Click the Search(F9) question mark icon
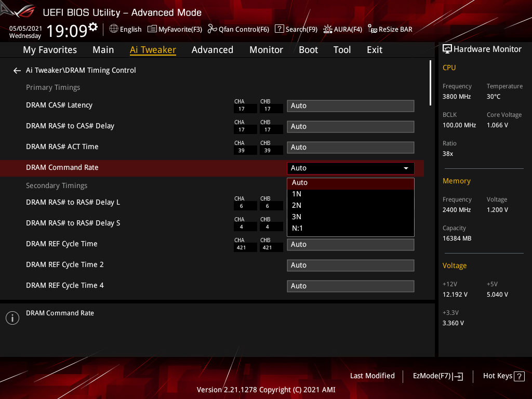Viewport: 532px width, 399px height. pos(279,29)
